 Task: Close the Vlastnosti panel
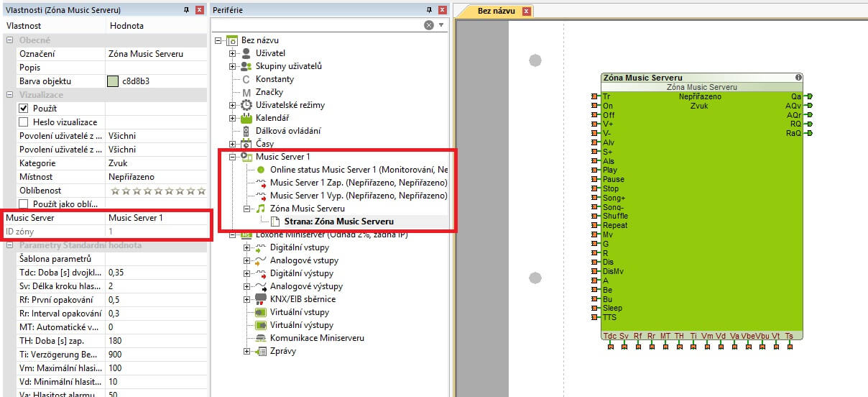(200, 10)
